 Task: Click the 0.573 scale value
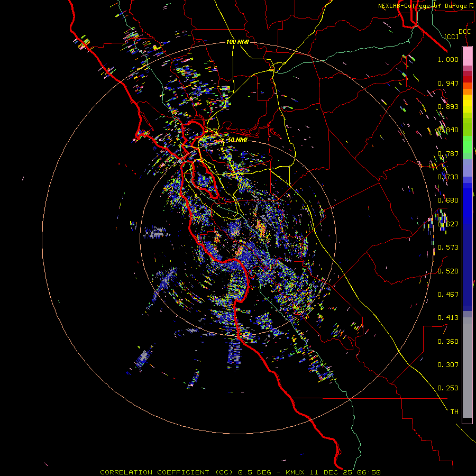click(x=448, y=248)
